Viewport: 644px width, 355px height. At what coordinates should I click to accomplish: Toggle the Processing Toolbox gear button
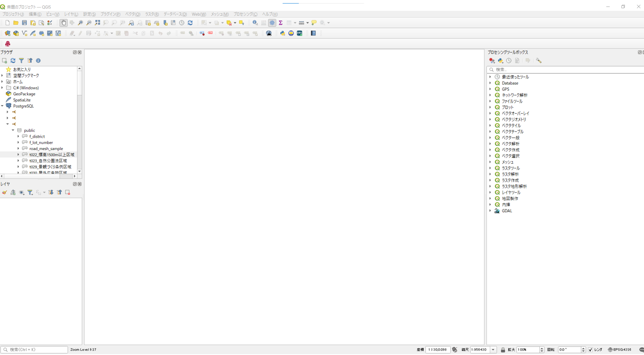click(x=272, y=23)
